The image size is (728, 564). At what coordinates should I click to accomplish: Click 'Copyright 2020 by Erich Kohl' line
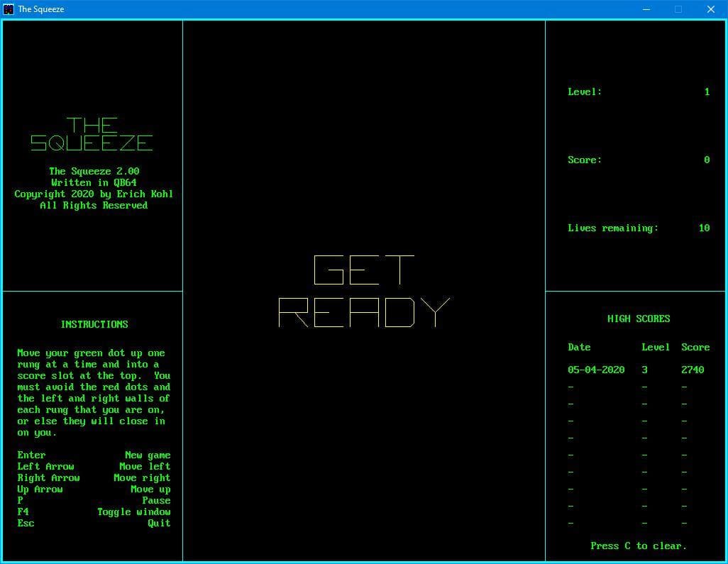[x=94, y=194]
